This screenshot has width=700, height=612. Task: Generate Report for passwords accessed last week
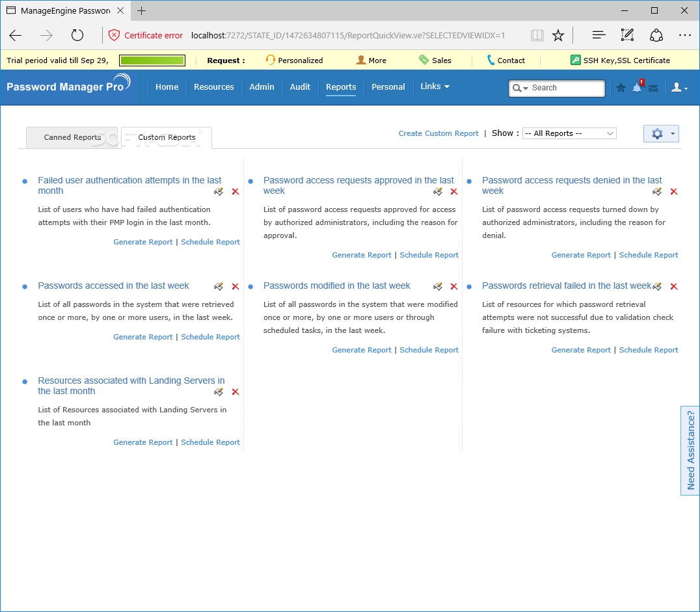(143, 337)
